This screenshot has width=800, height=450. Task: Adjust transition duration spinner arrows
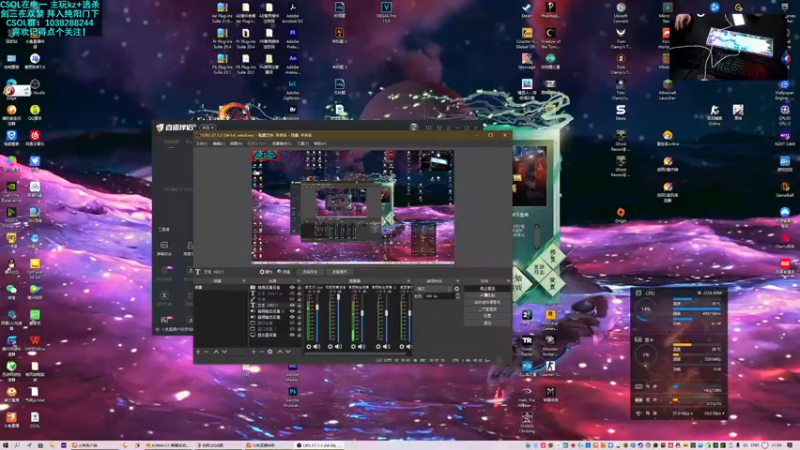coord(458,296)
